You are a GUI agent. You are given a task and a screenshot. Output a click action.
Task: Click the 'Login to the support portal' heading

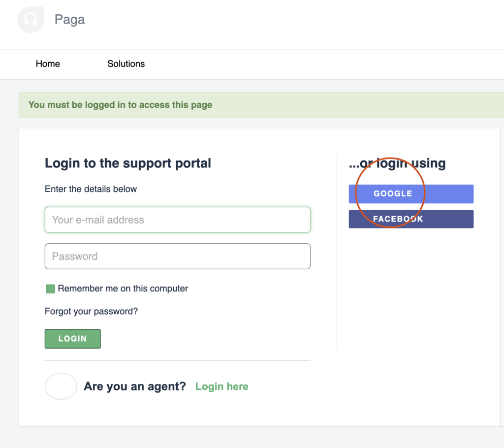tap(128, 163)
